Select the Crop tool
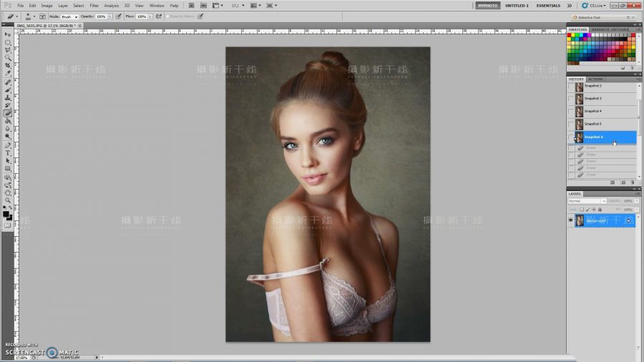The width and height of the screenshot is (644, 362). coord(8,66)
